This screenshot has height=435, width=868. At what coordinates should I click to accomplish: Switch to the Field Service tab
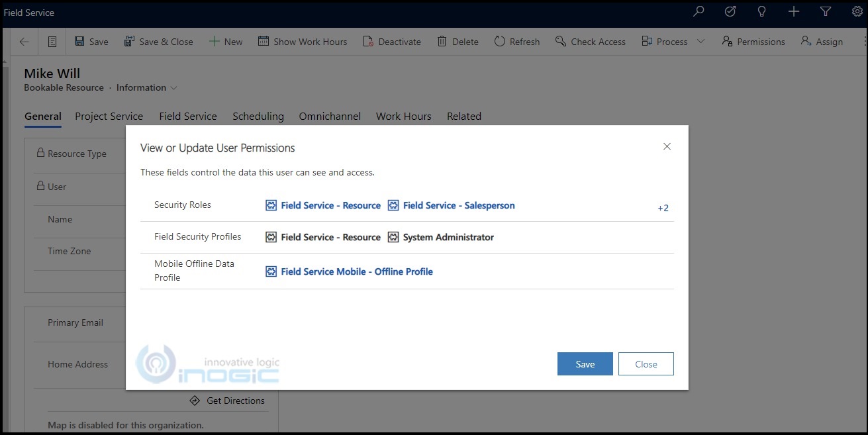(x=188, y=116)
